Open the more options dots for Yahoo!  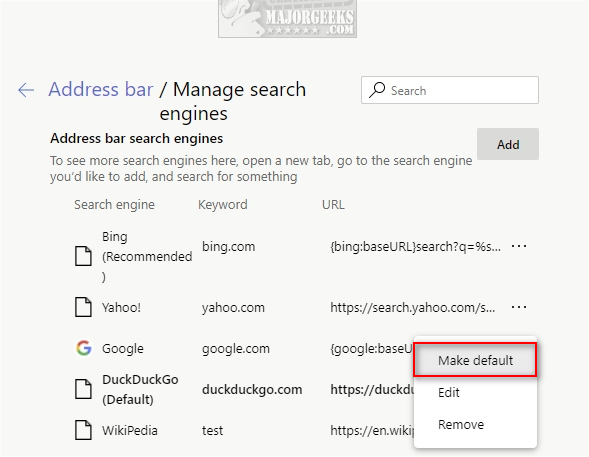point(519,307)
